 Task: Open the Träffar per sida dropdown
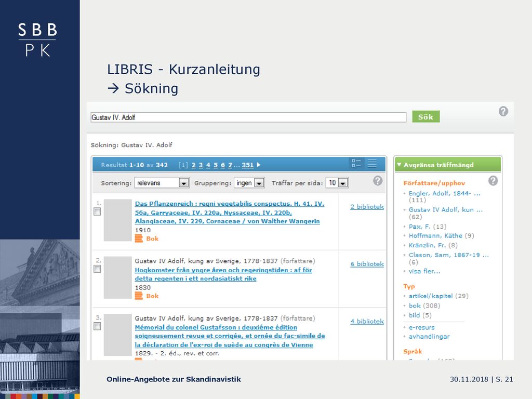click(x=337, y=183)
